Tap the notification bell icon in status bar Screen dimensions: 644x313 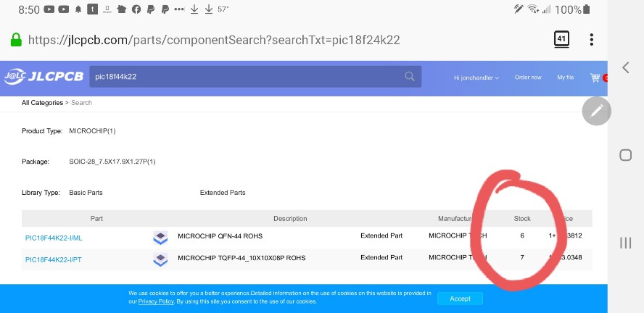tap(78, 9)
